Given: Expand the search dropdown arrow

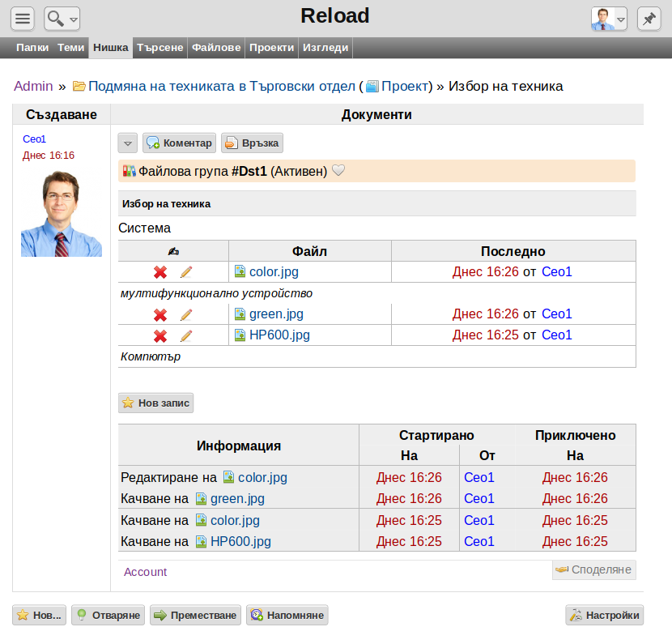Looking at the screenshot, I should point(74,19).
